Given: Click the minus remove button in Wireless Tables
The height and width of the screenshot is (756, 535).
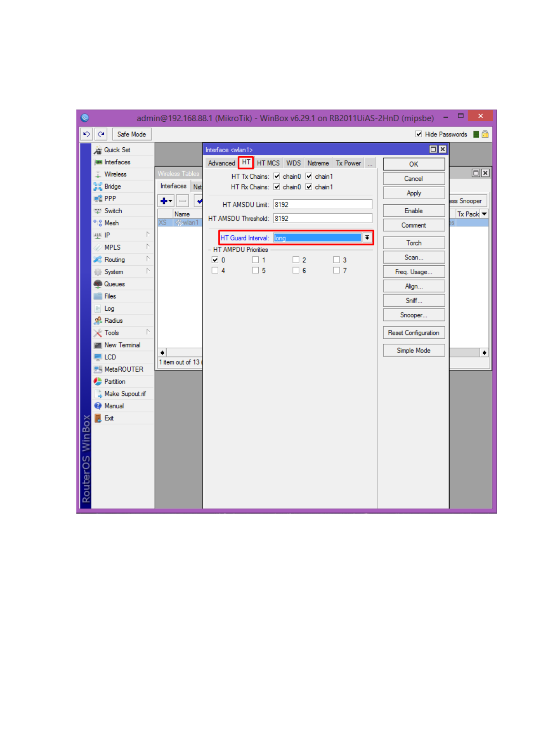Looking at the screenshot, I should point(182,201).
